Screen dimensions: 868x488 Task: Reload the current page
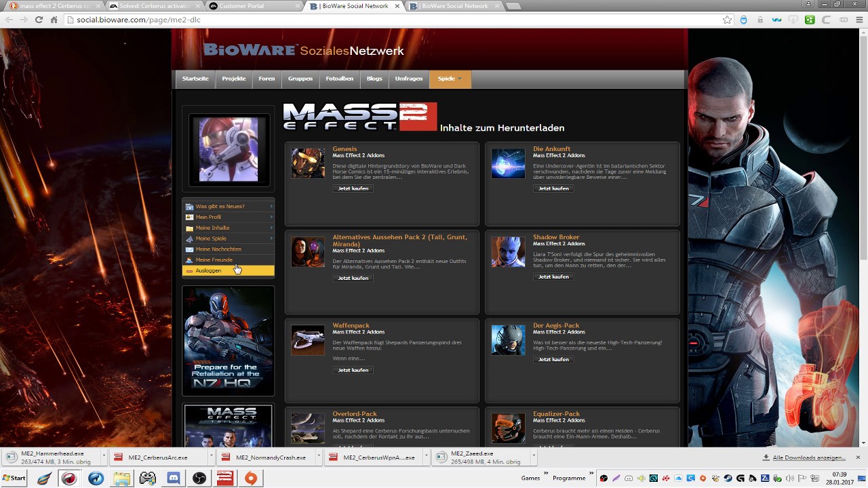tap(39, 20)
